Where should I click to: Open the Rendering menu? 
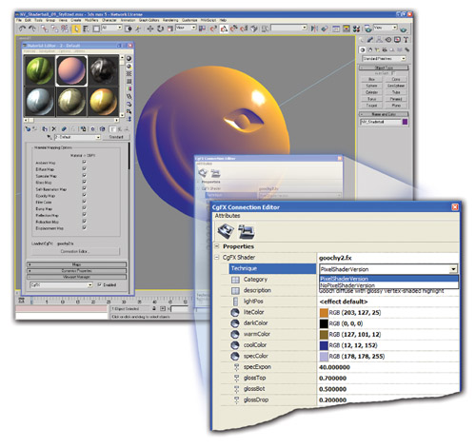tap(170, 20)
